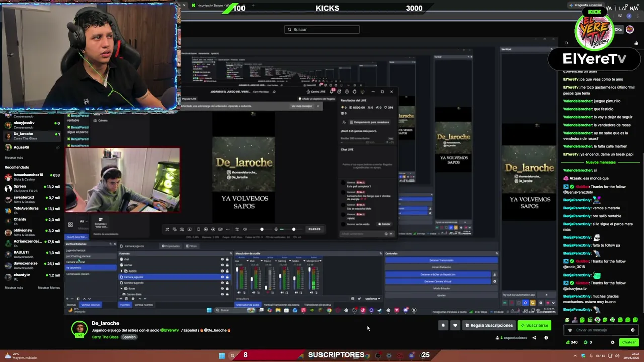Toggle visibility of the chat source in OBS

pyautogui.click(x=222, y=259)
